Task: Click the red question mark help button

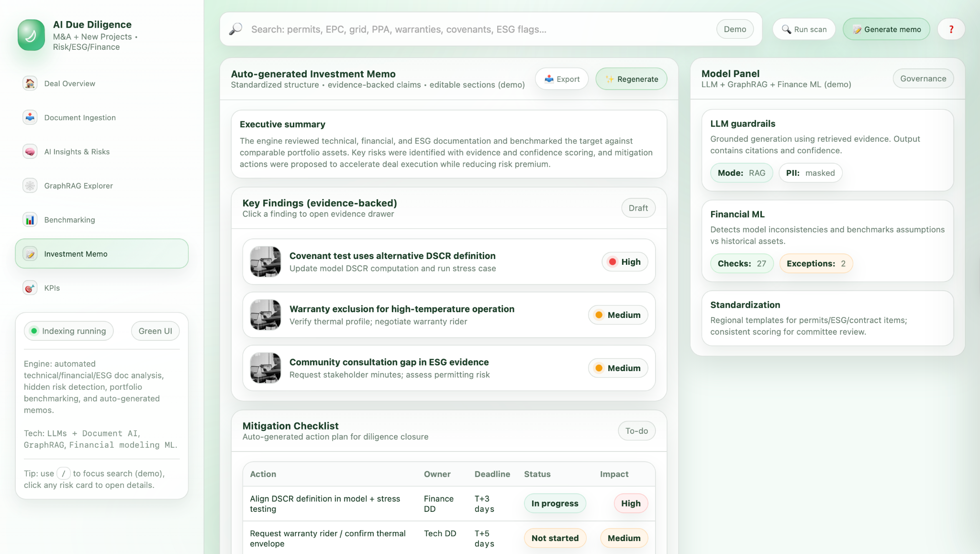Action: tap(951, 29)
